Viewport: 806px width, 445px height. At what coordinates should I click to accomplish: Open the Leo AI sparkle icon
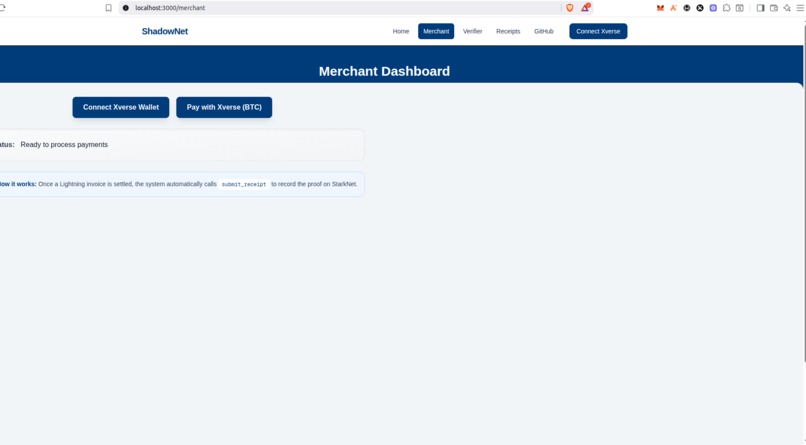(x=787, y=8)
